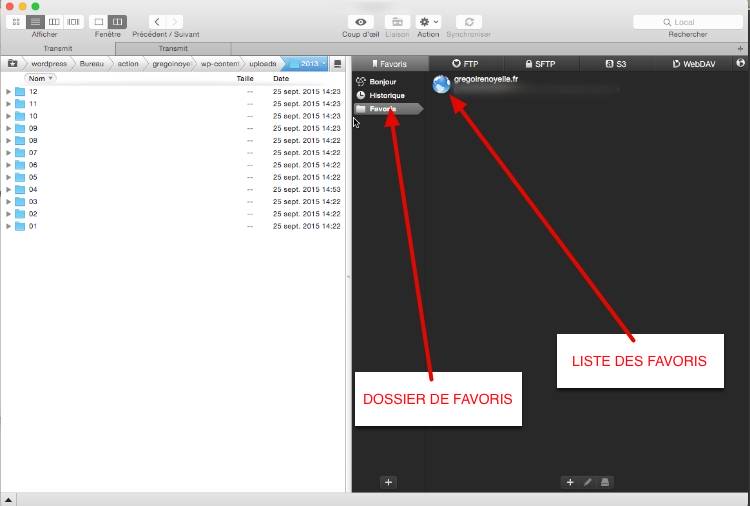Select Historique in the sidebar

pos(381,96)
